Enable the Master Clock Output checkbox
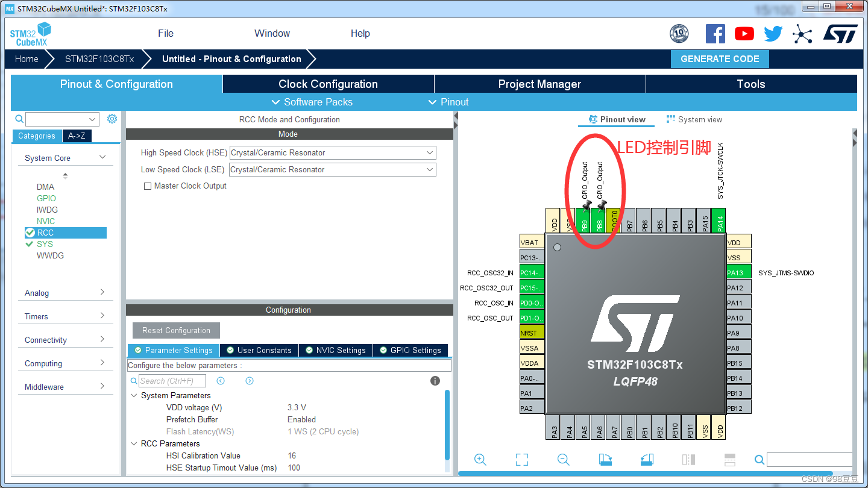 click(x=148, y=186)
